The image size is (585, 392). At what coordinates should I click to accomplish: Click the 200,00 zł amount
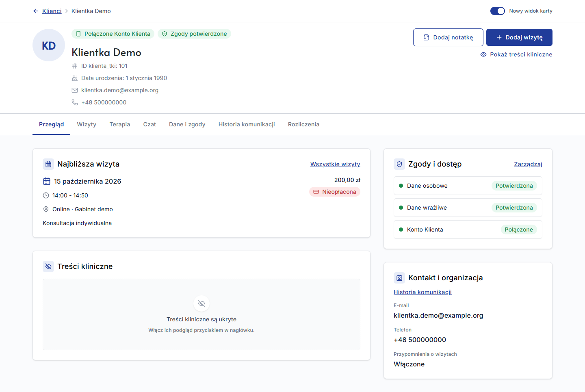click(x=347, y=180)
